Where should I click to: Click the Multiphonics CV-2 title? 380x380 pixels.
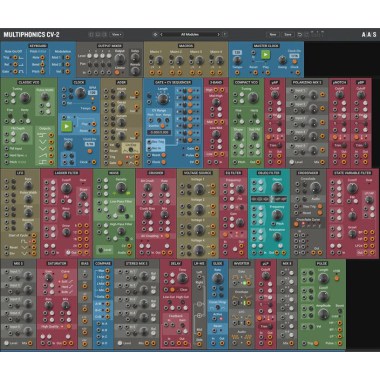point(32,34)
